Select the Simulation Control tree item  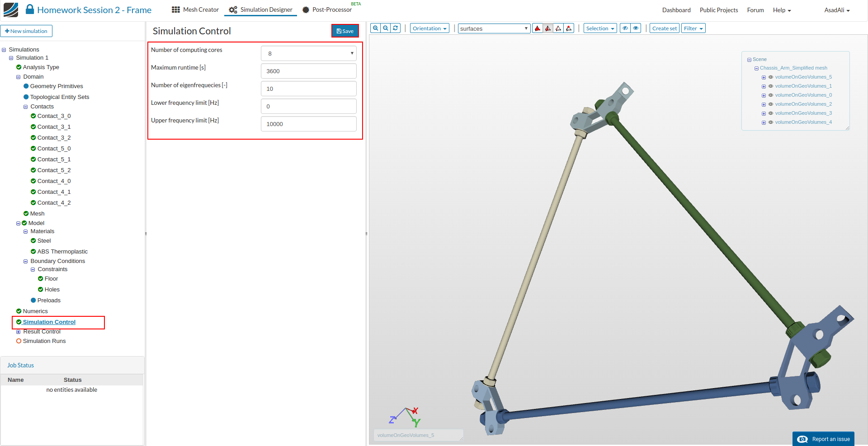[x=49, y=322]
